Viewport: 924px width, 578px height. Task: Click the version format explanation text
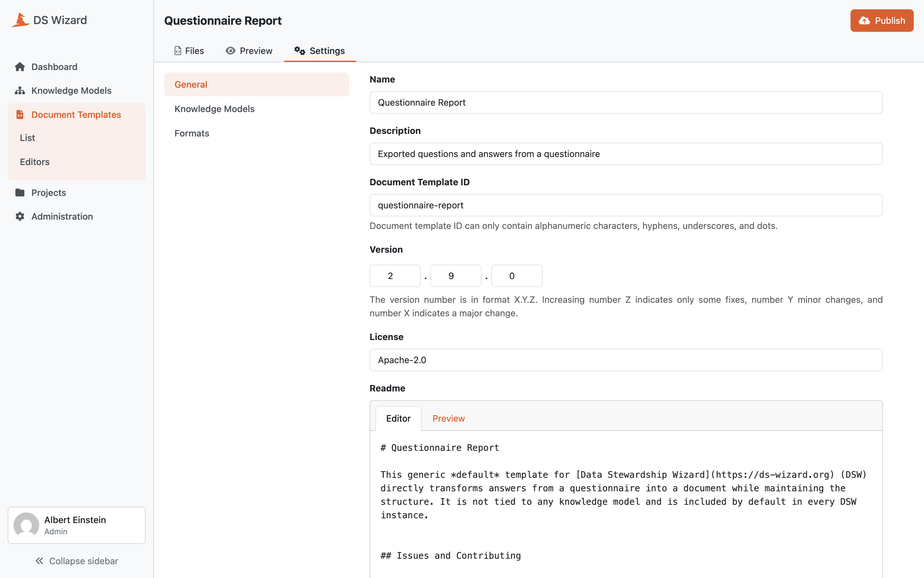pos(626,306)
